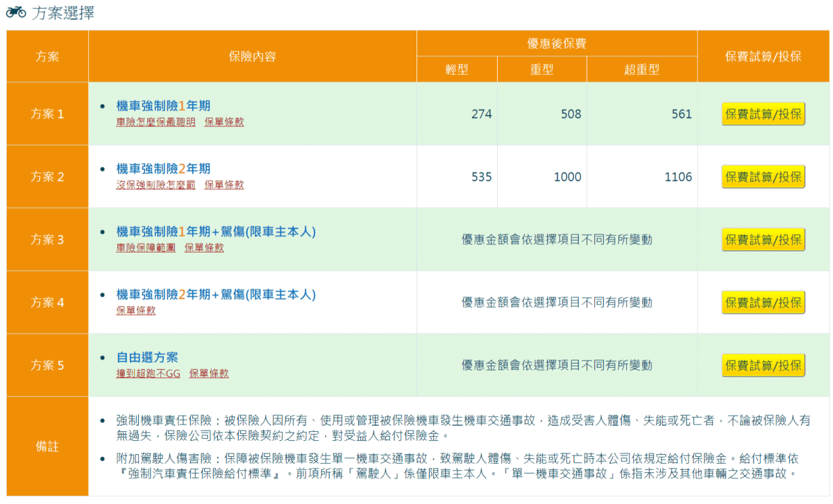Viewport: 833px width, 504px height.
Task: Click the 重型 premium 1000
Action: (567, 177)
